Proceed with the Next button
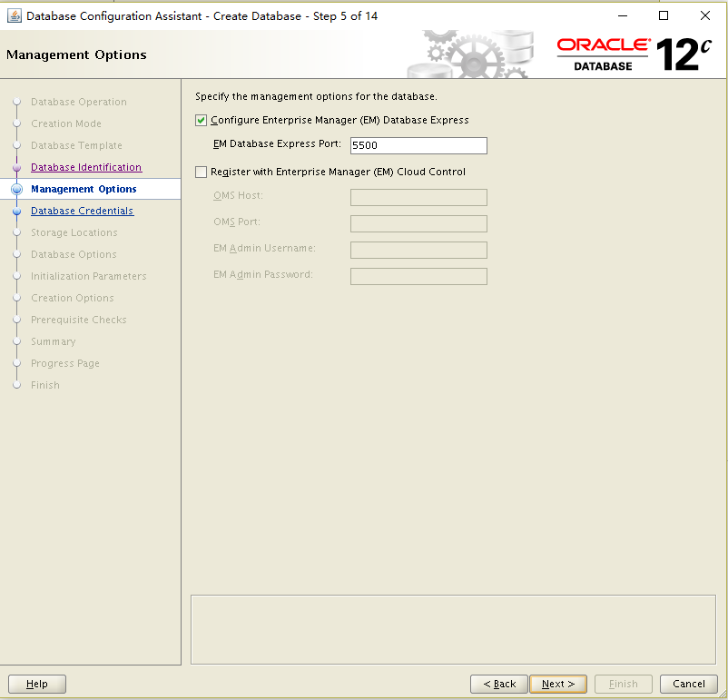Viewport: 728px width, 700px height. coord(558,684)
